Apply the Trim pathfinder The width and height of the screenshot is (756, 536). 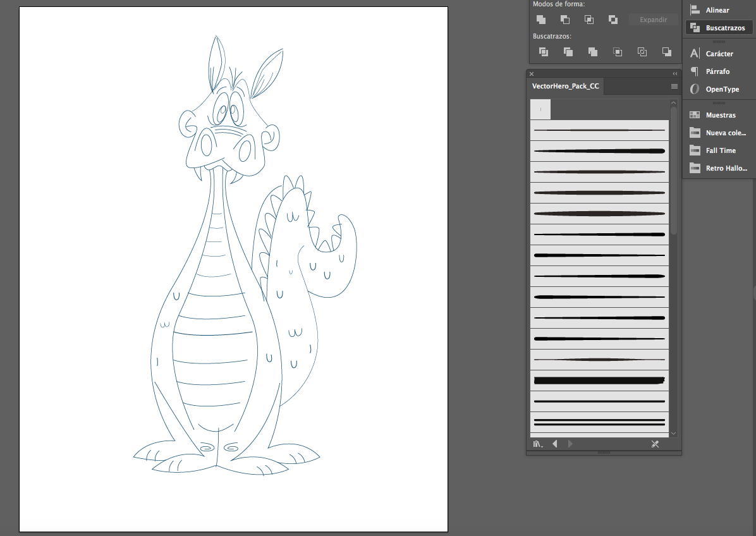[568, 52]
